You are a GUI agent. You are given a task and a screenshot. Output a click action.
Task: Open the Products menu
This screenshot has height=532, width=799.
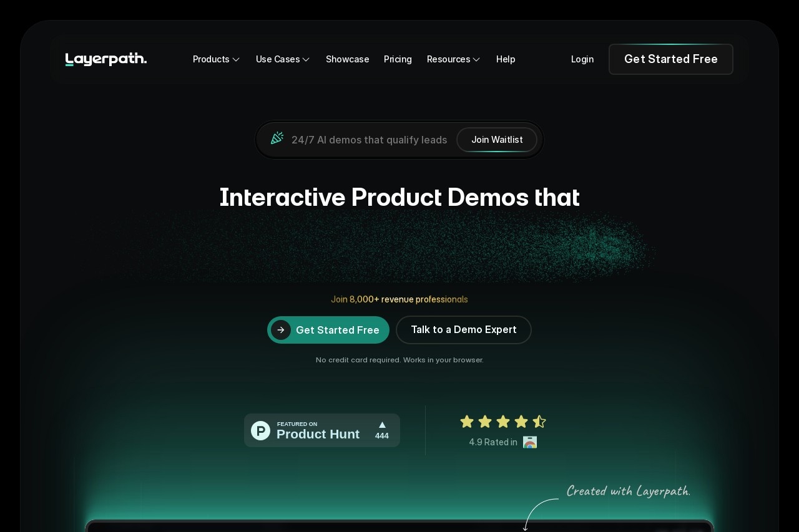216,59
